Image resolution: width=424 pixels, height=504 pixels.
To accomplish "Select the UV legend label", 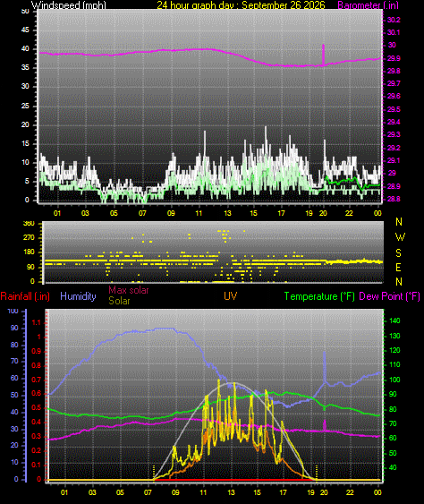I will pos(230,296).
